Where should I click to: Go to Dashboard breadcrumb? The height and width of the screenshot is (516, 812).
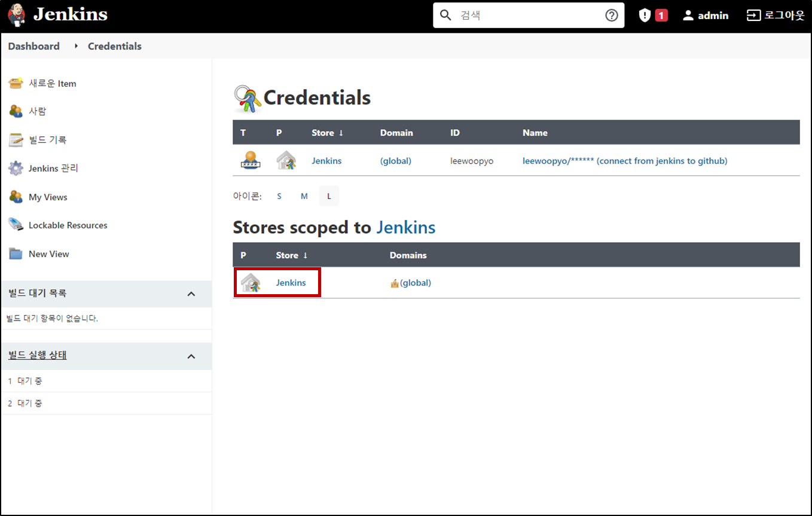34,46
